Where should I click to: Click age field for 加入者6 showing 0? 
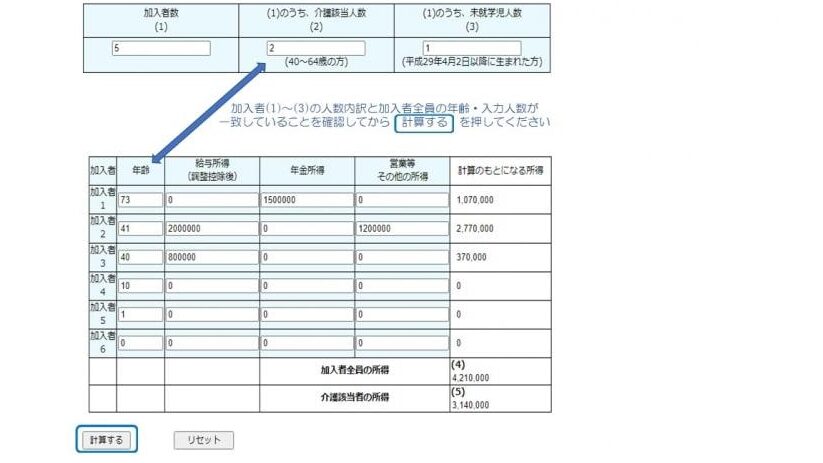coord(140,343)
